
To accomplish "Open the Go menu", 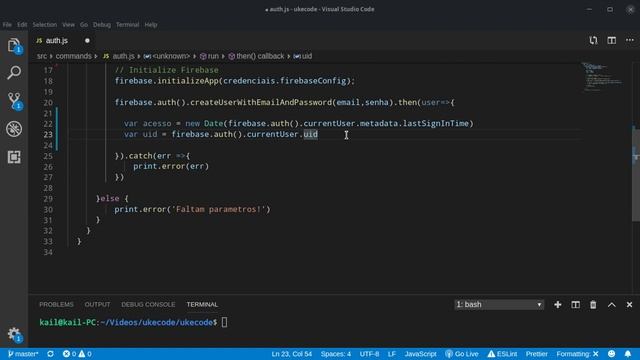I will [x=84, y=24].
